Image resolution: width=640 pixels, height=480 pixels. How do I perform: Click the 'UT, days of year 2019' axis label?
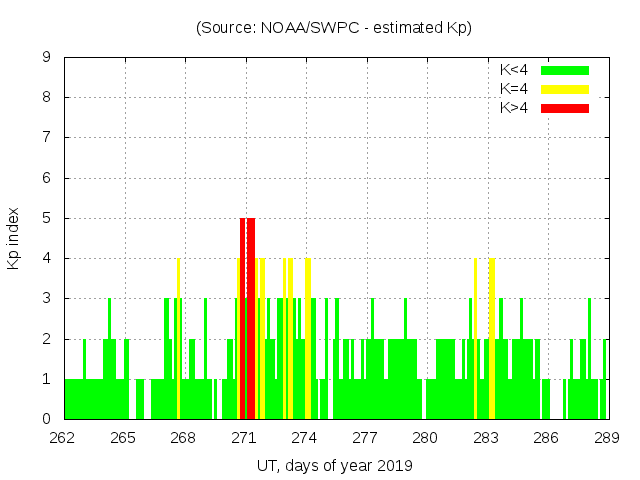pos(333,465)
